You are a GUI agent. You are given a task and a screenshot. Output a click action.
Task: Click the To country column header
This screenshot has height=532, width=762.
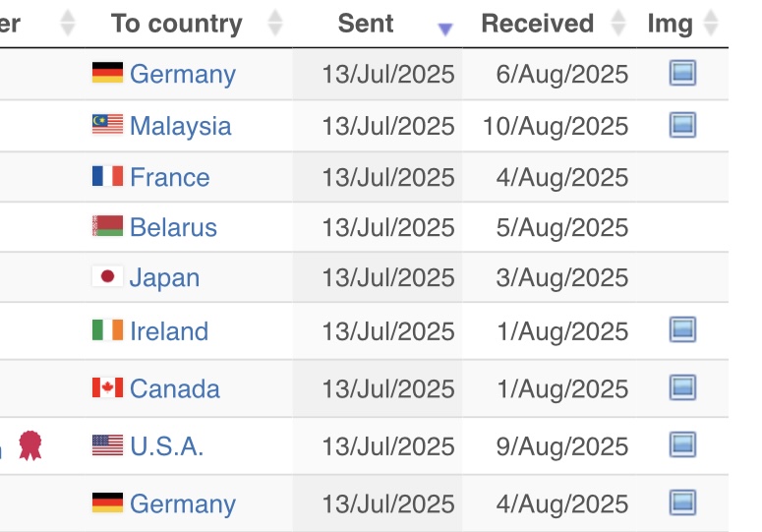click(176, 24)
